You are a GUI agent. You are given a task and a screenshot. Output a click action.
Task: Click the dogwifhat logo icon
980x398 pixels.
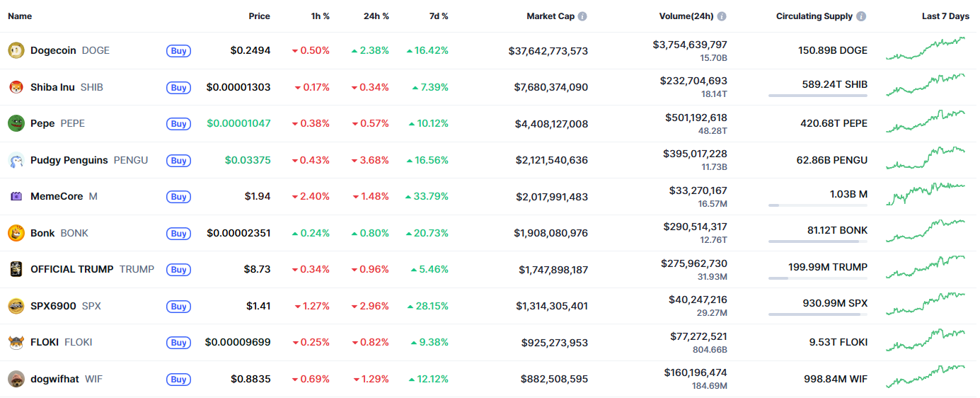point(16,379)
